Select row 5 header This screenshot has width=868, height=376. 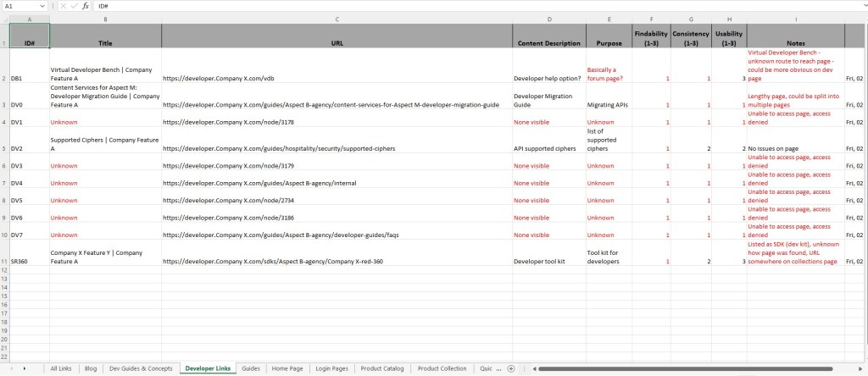tap(4, 147)
